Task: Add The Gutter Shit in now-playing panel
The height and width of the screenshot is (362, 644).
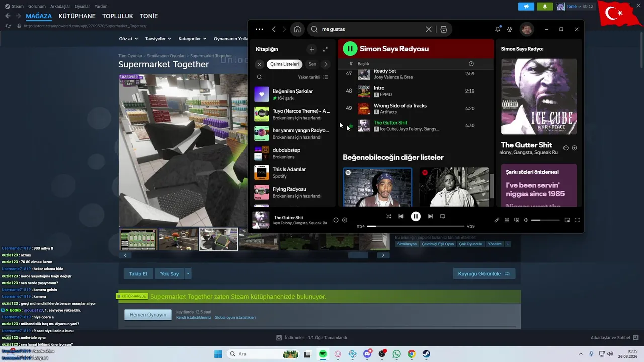Action: 574,148
